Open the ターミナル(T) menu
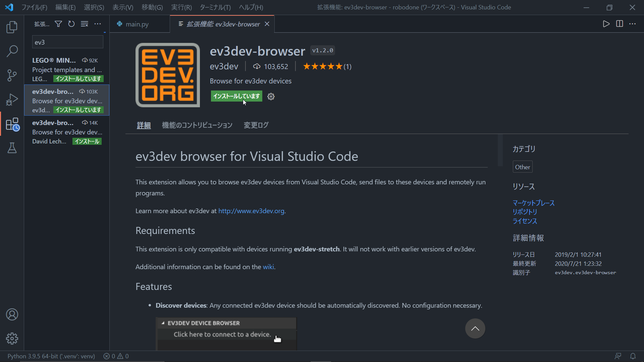644x362 pixels. [215, 7]
